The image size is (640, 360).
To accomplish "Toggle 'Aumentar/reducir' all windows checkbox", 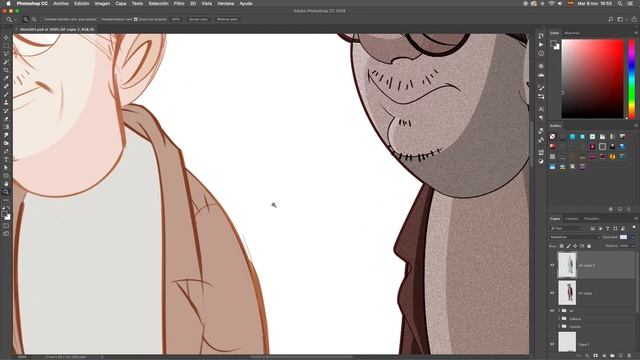I will [99, 19].
